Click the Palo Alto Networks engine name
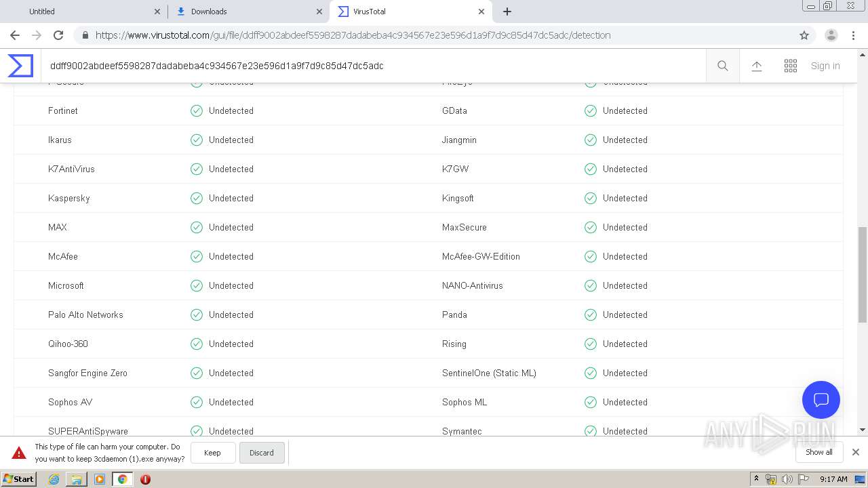This screenshot has width=868, height=488. [85, 314]
